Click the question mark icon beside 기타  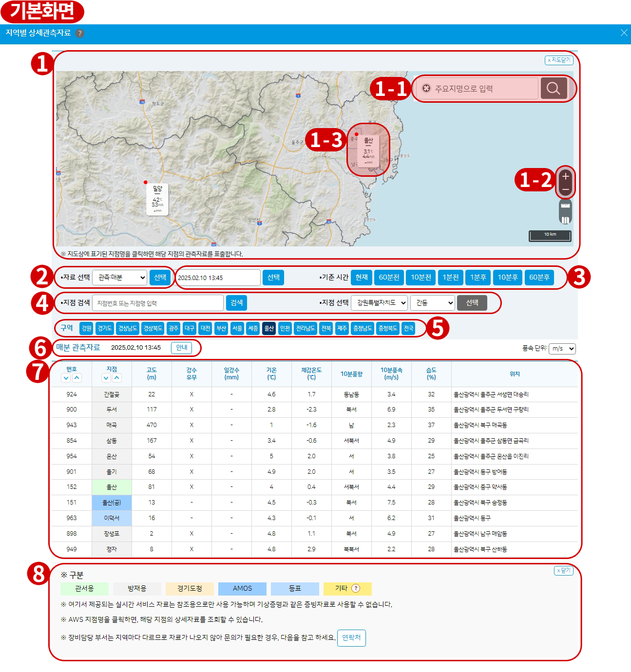click(356, 588)
